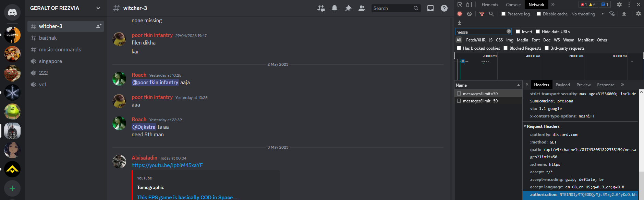
Task: Open the Payload tab
Action: [x=562, y=85]
